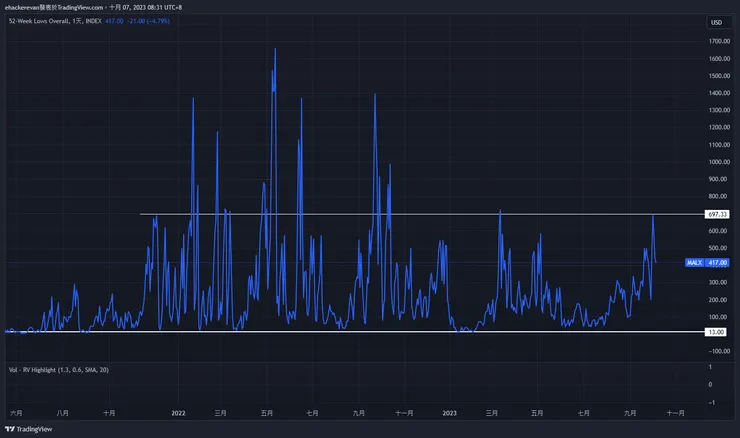Click the 1000.00 price axis label
Image resolution: width=740 pixels, height=438 pixels.
(719, 161)
